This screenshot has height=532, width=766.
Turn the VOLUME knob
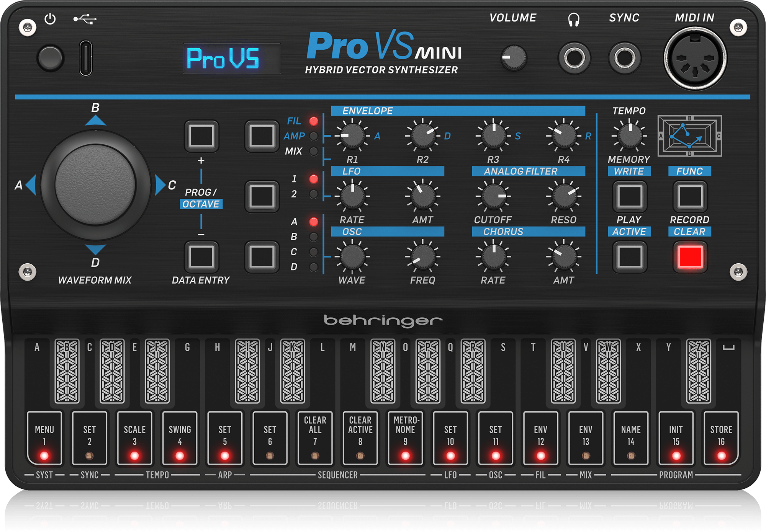514,57
